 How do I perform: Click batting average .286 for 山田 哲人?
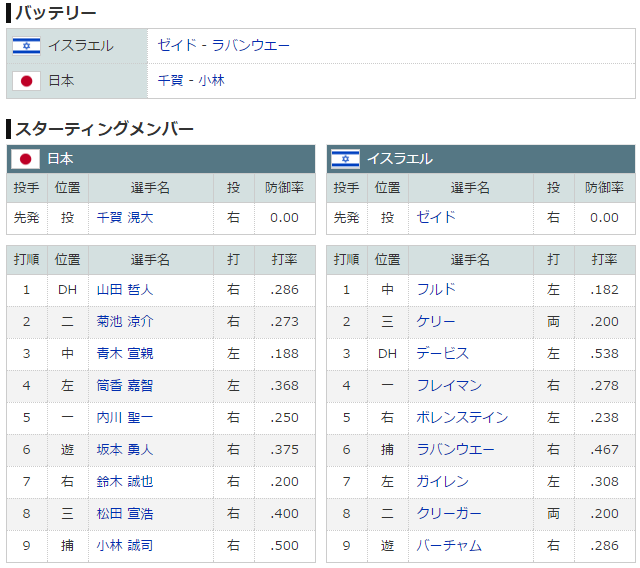(284, 290)
